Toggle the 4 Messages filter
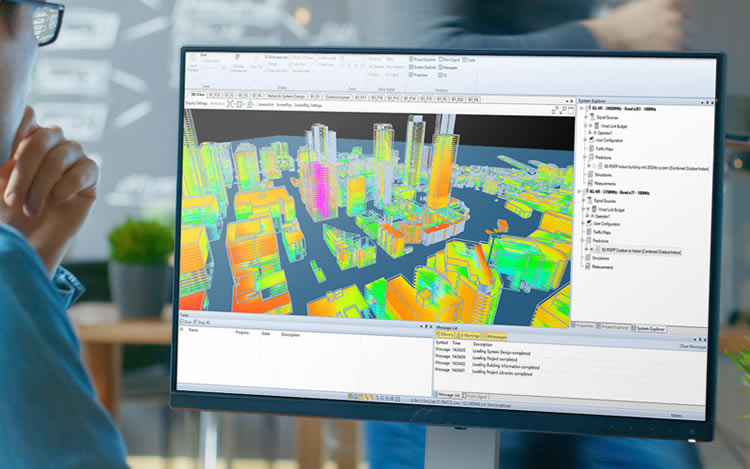 [494, 336]
